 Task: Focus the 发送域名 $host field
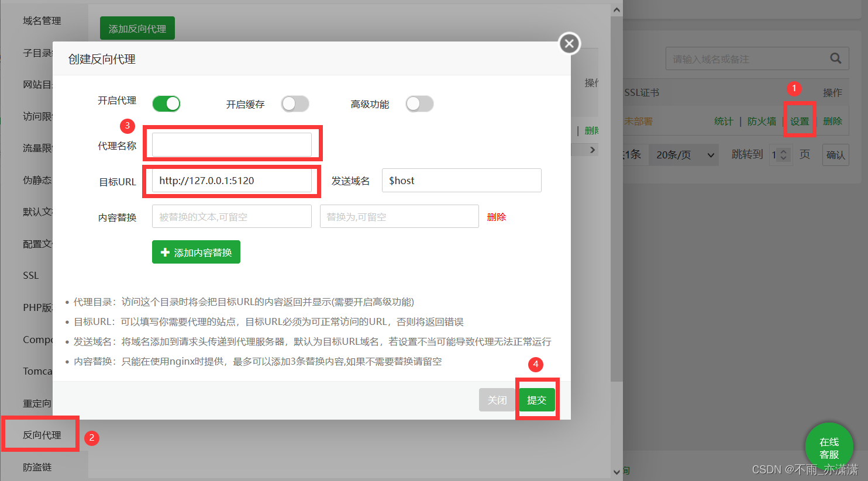pyautogui.click(x=461, y=181)
